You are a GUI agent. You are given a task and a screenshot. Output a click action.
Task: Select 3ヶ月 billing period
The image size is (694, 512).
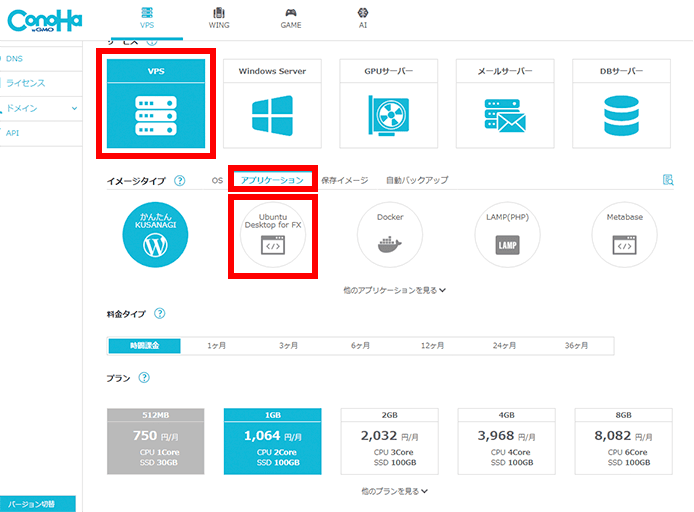(288, 346)
